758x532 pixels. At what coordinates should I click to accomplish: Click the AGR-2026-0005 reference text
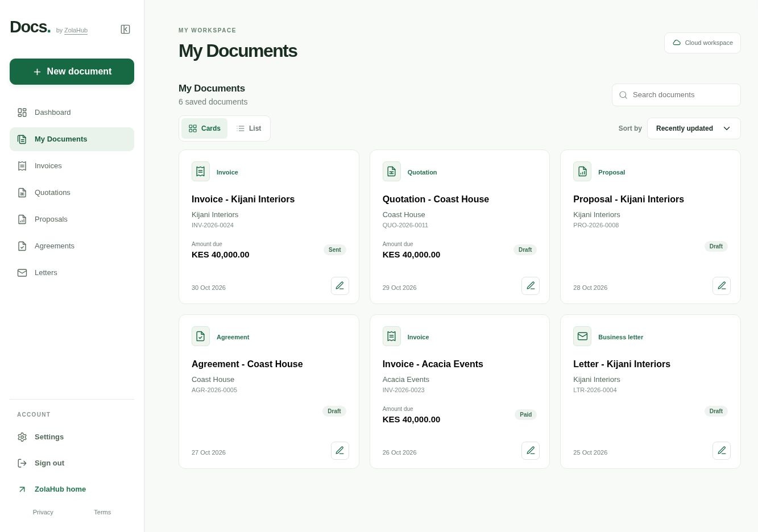pos(214,390)
